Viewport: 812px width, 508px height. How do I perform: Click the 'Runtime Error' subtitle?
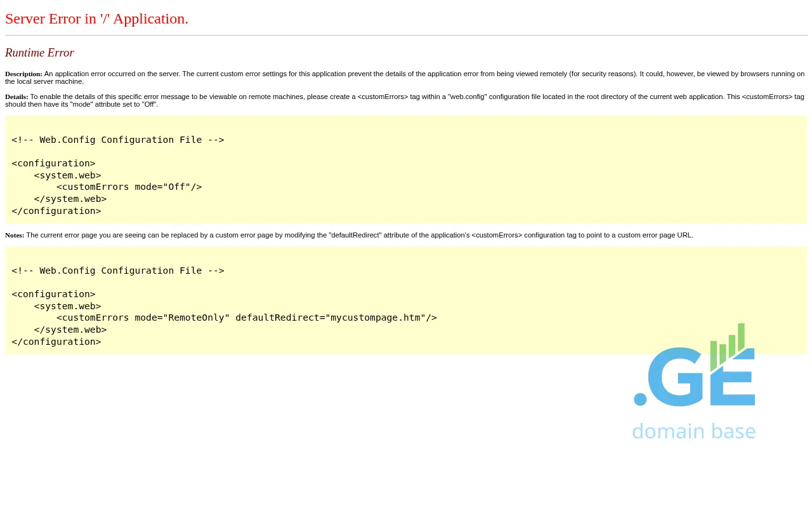tap(39, 53)
